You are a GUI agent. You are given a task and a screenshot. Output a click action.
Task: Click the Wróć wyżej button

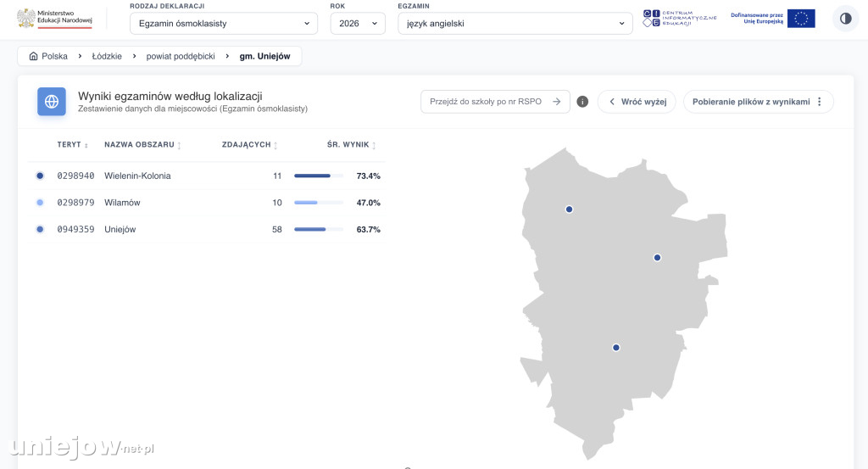click(637, 101)
